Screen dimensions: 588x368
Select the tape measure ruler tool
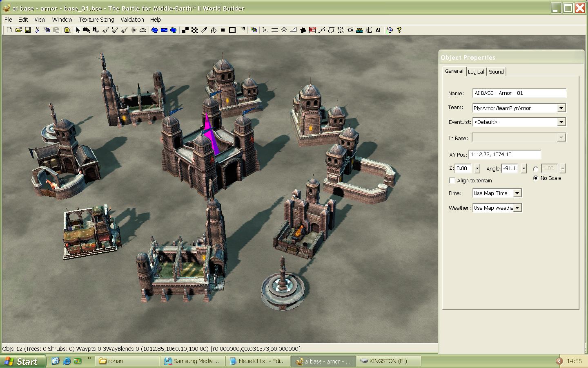pos(67,30)
